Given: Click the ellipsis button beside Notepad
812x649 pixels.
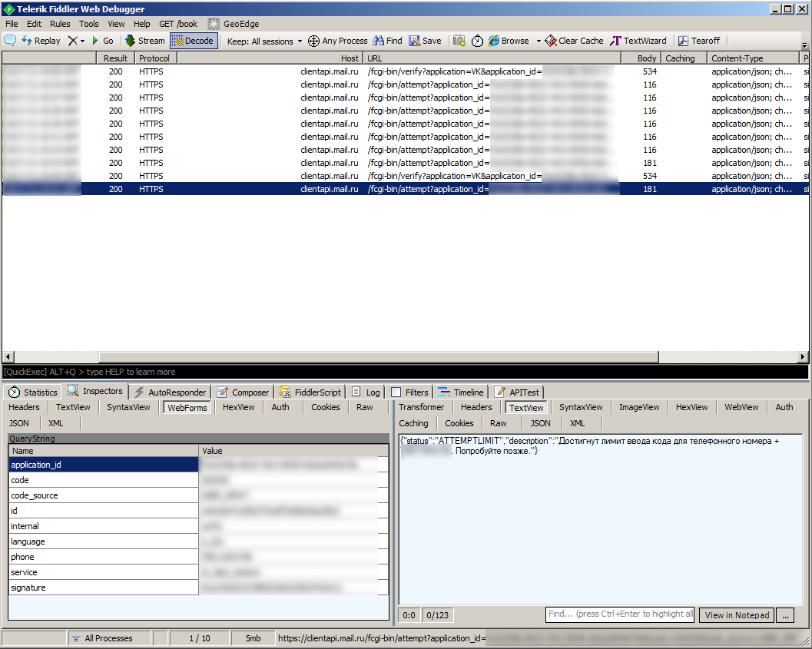Looking at the screenshot, I should pos(785,615).
